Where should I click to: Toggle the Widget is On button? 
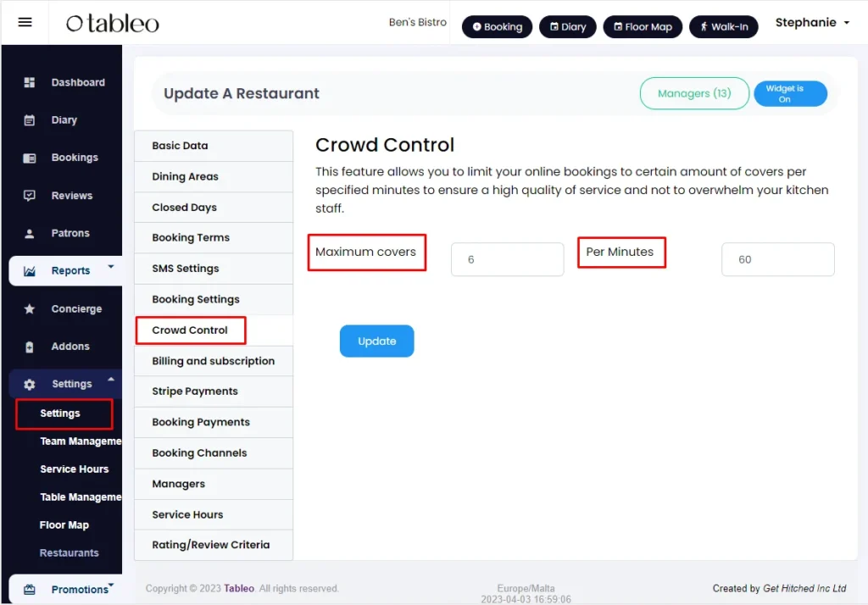[x=790, y=93]
